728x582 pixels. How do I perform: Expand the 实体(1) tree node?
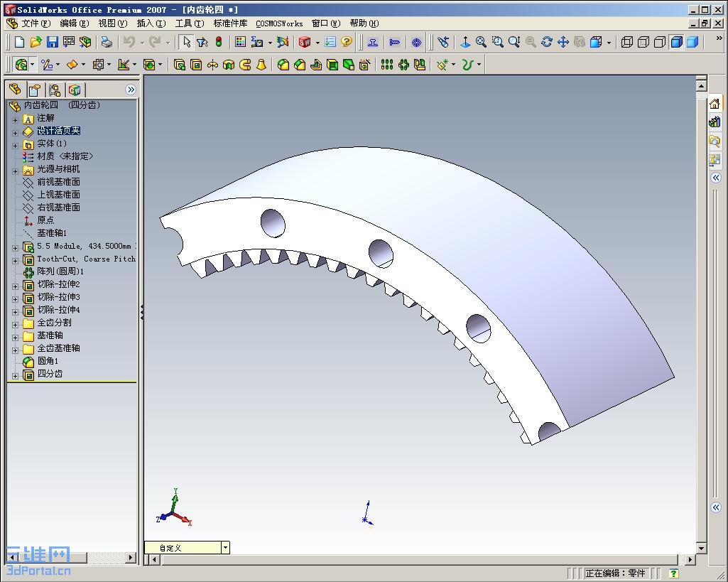15,146
